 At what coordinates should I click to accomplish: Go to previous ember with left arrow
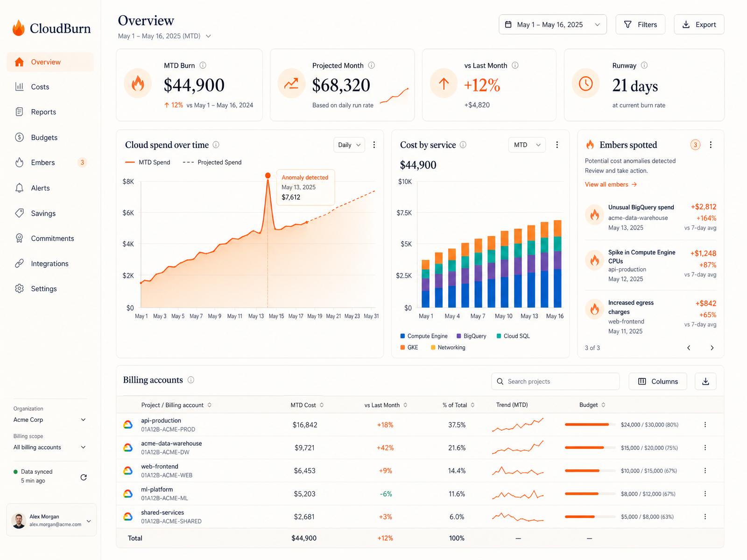point(689,348)
